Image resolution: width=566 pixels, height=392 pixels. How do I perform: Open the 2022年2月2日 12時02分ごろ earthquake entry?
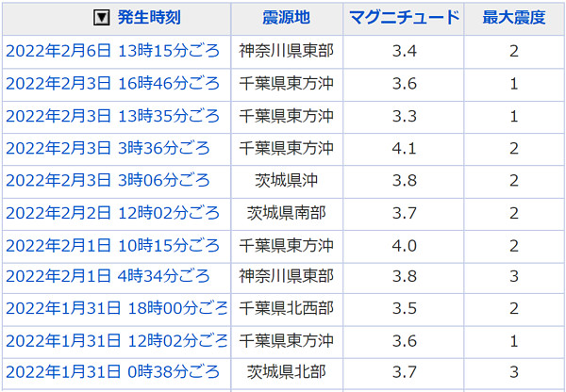pyautogui.click(x=112, y=213)
